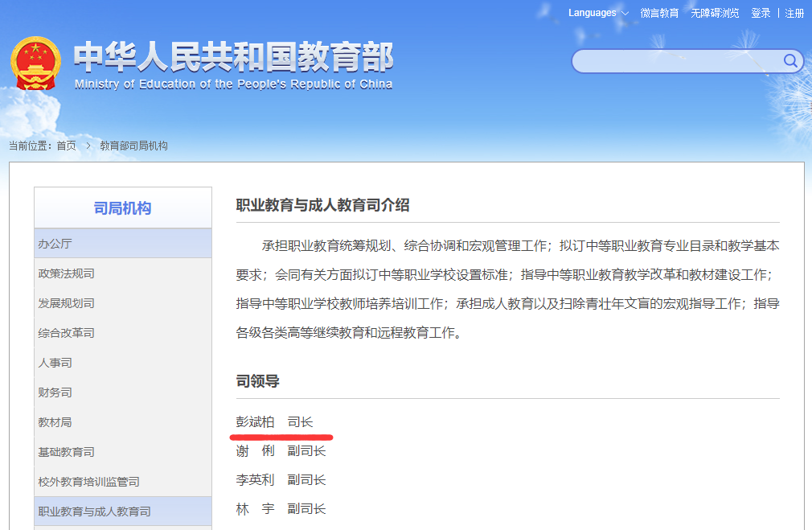Select 人事司 in the sidebar
The height and width of the screenshot is (530, 812).
click(55, 363)
